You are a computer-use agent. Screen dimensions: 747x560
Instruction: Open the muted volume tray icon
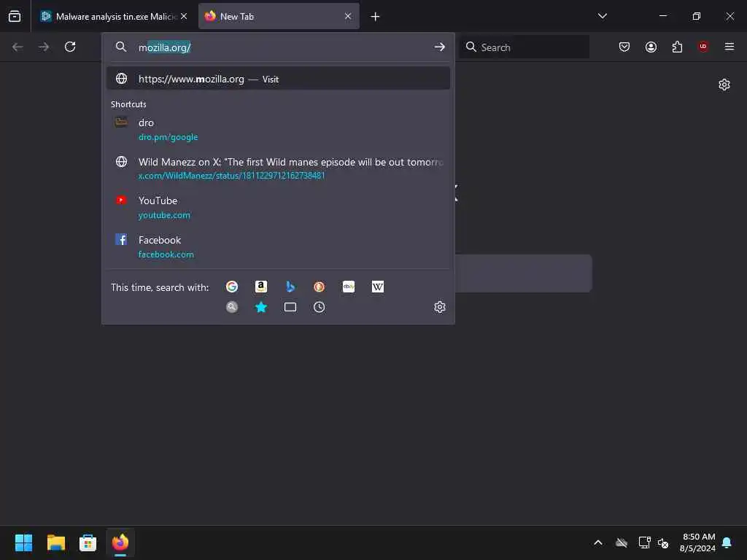tap(663, 542)
